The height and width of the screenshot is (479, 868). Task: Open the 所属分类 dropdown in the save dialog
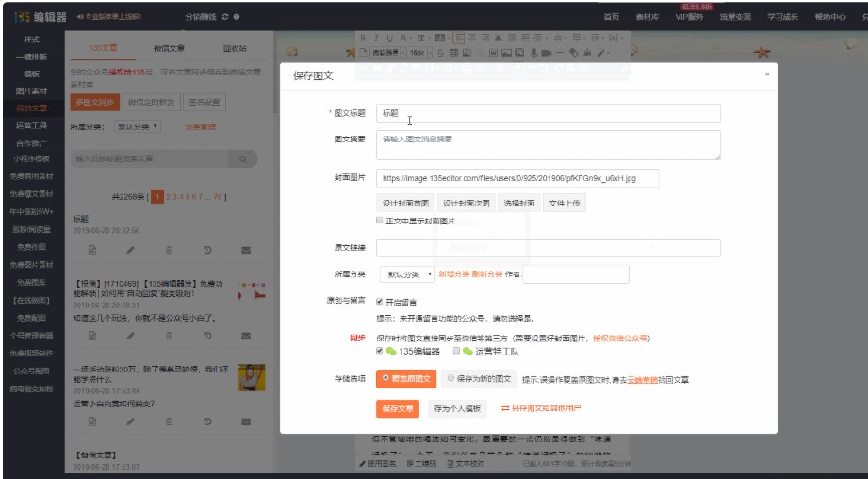click(x=406, y=274)
